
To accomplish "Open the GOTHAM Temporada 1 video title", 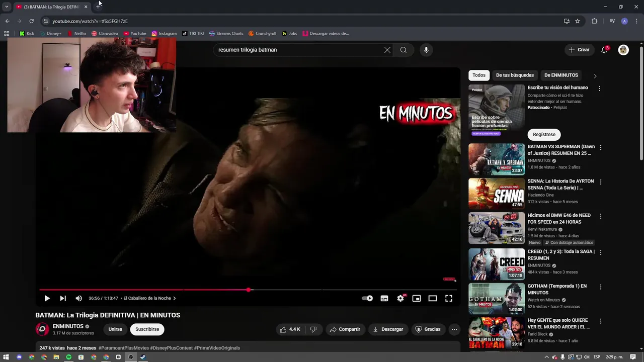I will coord(557,289).
